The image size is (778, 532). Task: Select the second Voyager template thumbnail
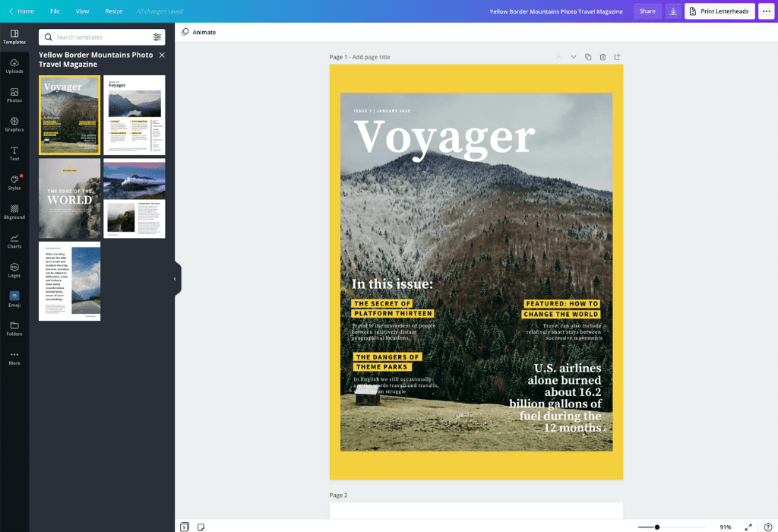(x=134, y=115)
